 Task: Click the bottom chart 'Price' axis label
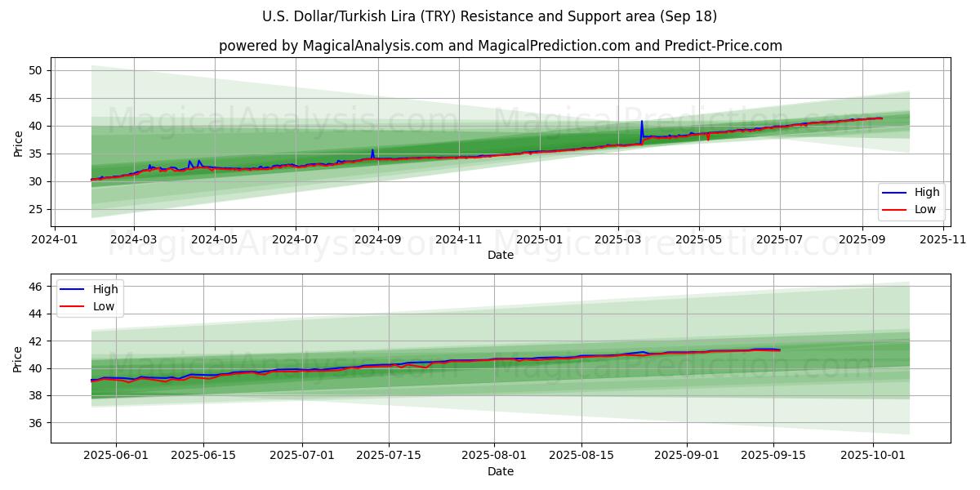18,358
